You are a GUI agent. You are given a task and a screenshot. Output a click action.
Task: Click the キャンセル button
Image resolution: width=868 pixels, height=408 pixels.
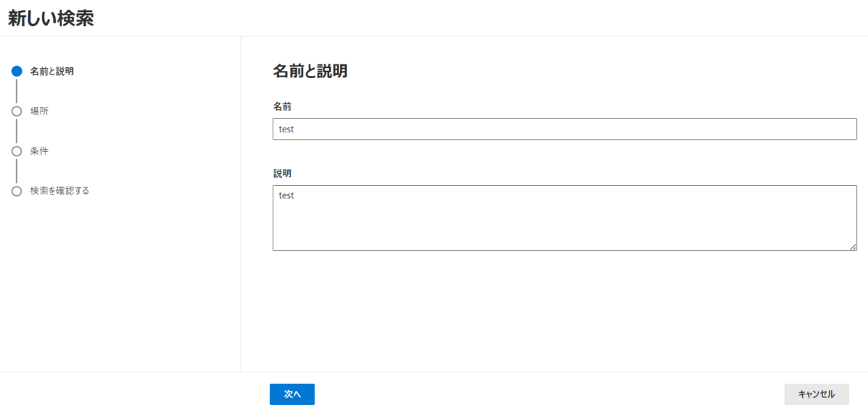click(817, 394)
